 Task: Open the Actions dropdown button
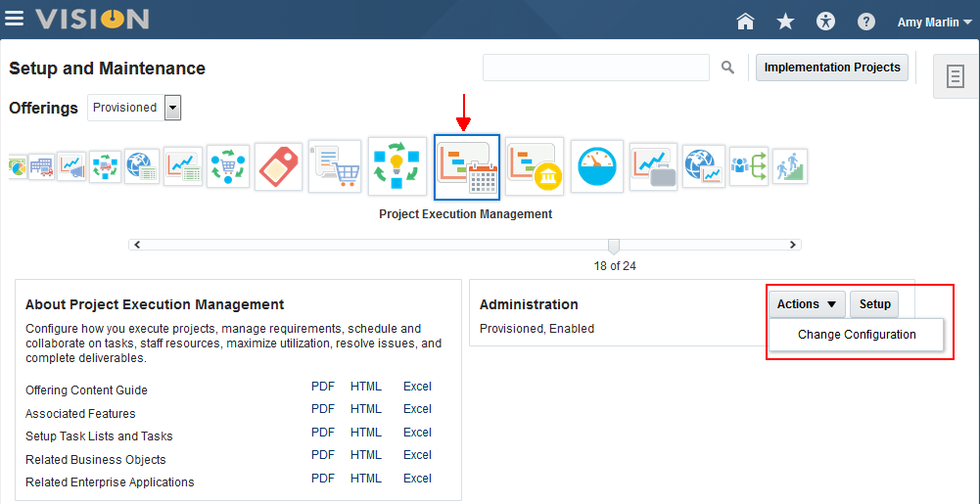pyautogui.click(x=807, y=304)
